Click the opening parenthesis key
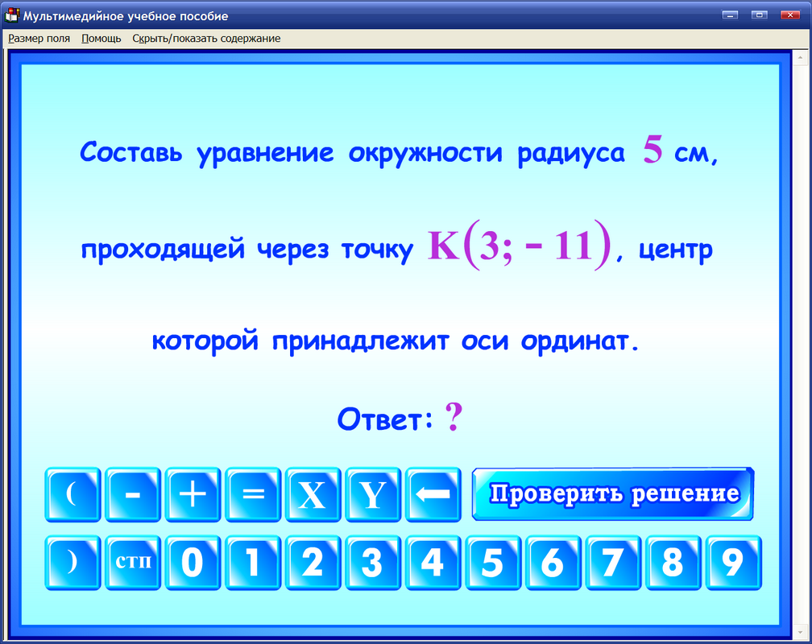Viewport: 812px width, 644px height. pyautogui.click(x=72, y=493)
